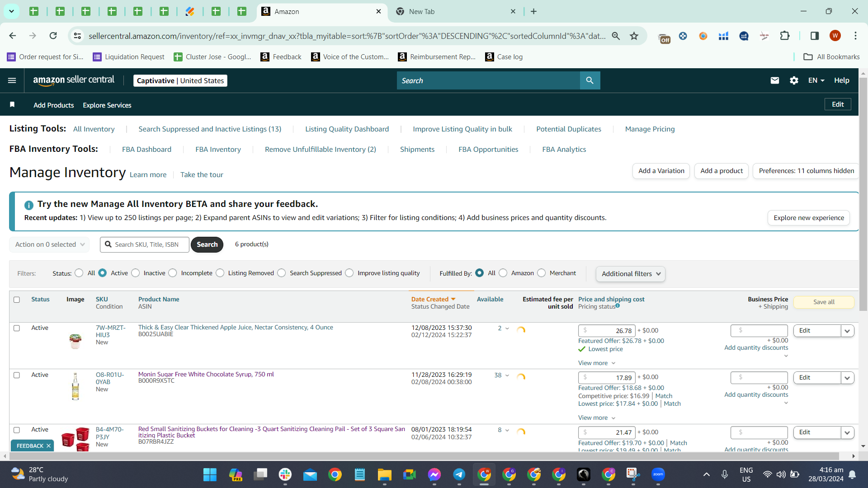Open the browser extensions puzzle icon

[785, 36]
